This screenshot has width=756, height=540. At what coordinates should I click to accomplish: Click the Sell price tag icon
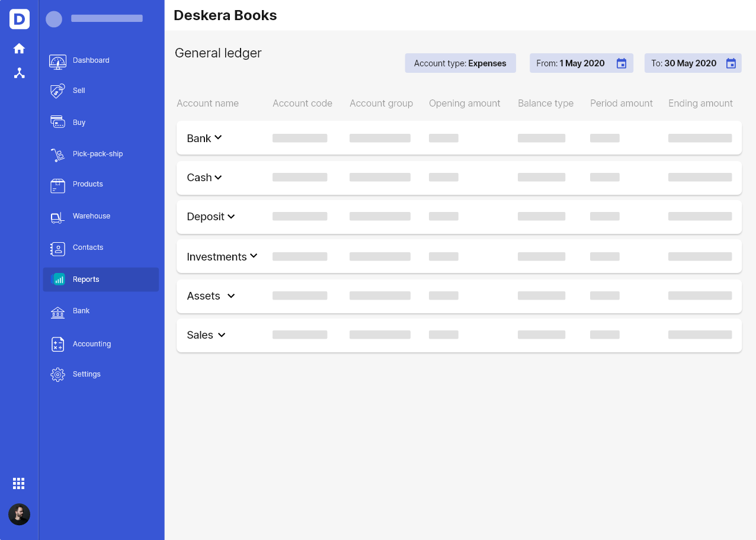[57, 91]
